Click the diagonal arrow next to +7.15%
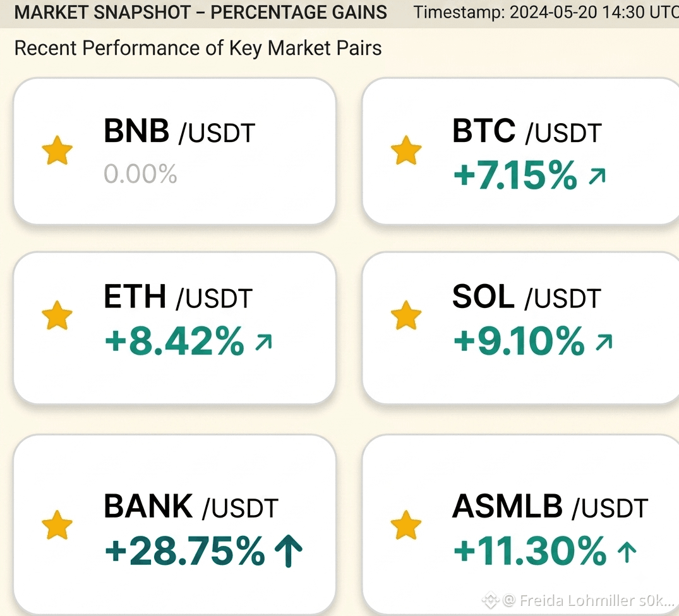This screenshot has width=679, height=616. pos(597,177)
